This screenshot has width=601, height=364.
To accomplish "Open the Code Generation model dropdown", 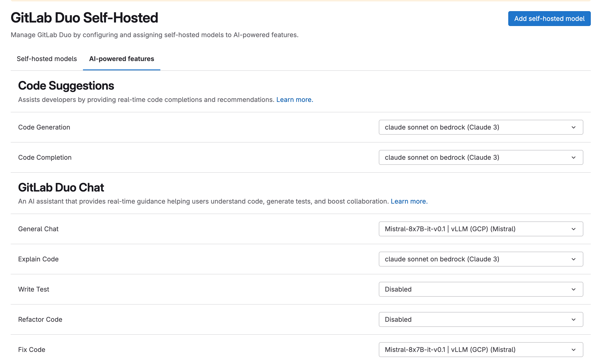I will [x=481, y=127].
